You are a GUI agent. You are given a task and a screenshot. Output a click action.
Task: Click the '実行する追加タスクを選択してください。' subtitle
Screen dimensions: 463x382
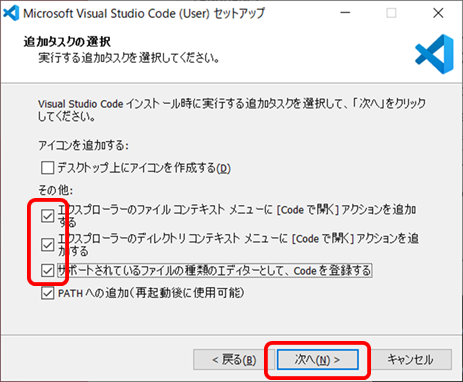tap(129, 58)
